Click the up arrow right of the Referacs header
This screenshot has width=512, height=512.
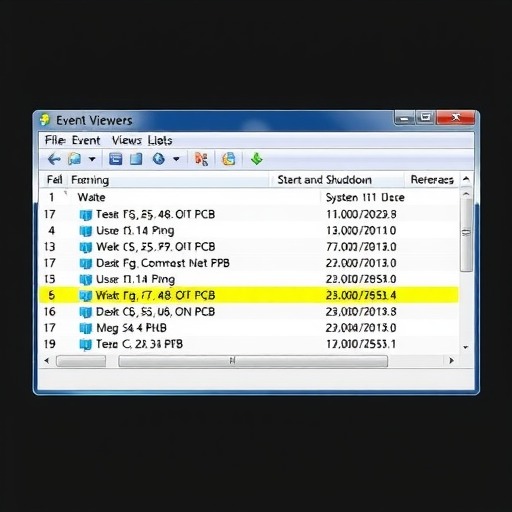[466, 180]
